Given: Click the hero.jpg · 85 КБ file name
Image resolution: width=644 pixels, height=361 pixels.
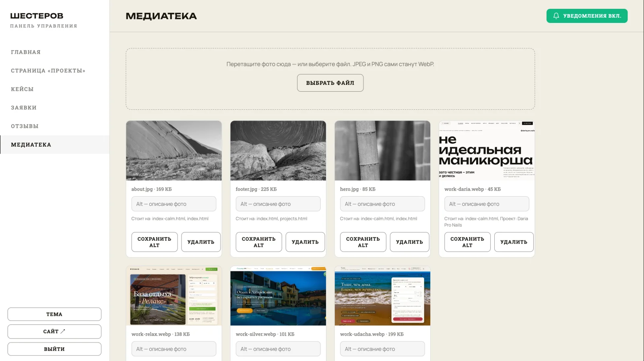Looking at the screenshot, I should click(357, 189).
